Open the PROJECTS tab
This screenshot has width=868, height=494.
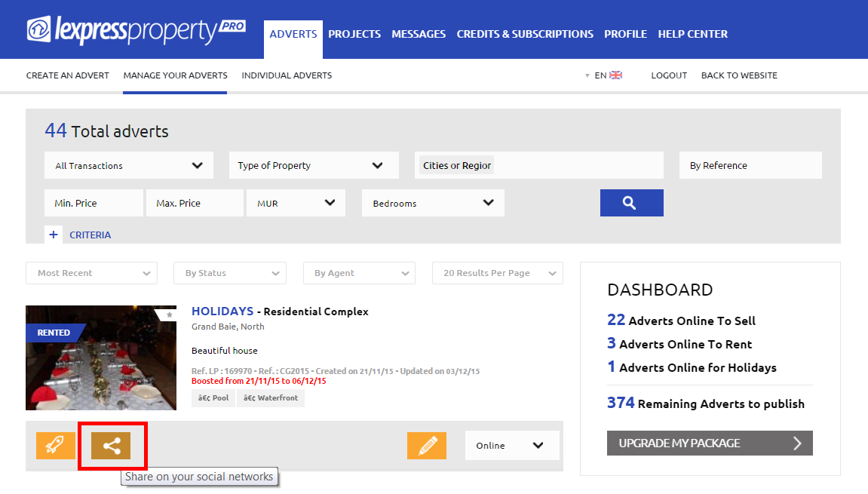pos(354,35)
